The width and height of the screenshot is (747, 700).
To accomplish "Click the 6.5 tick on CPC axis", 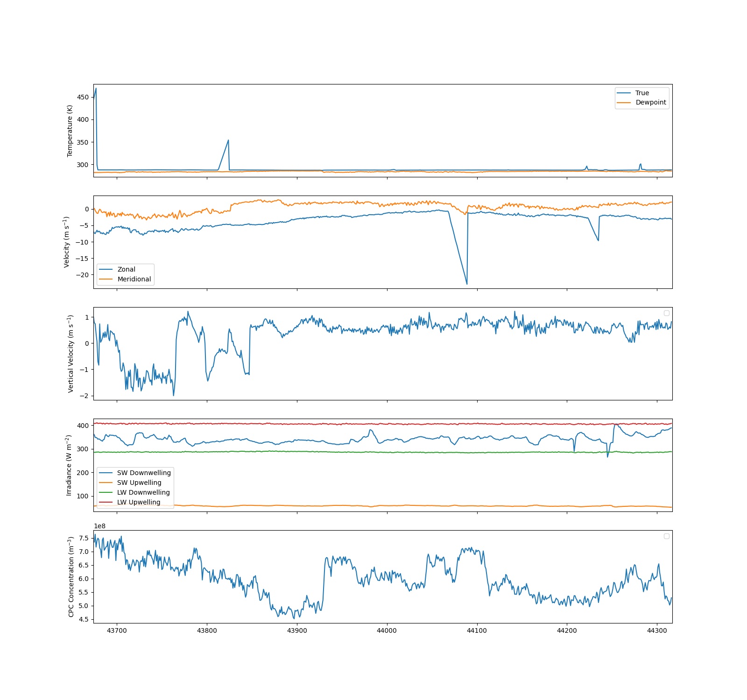I will (84, 565).
